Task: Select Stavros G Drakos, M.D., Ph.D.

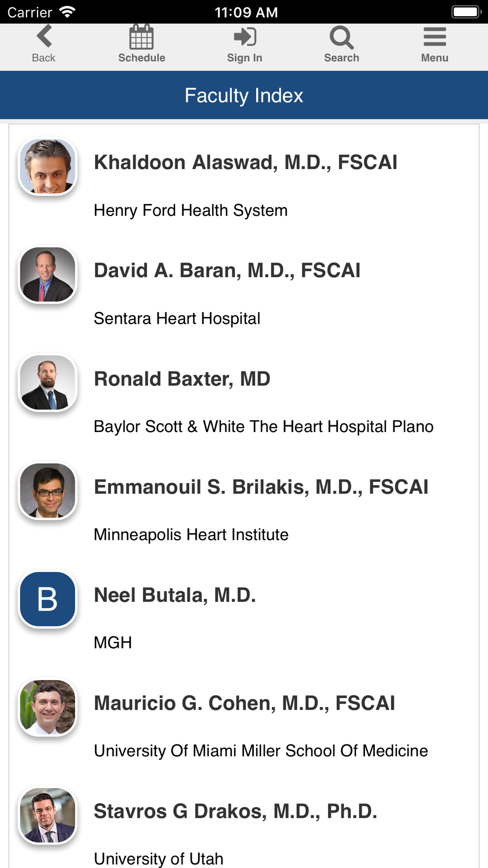Action: point(235,811)
